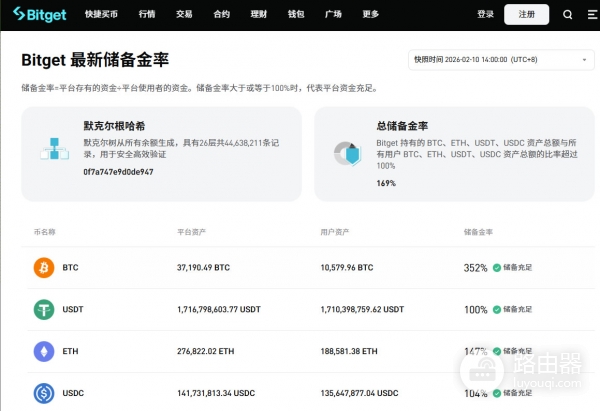Select the platform asset 141,731,813.34 USDC
Viewport: 600px width, 411px height.
coord(216,393)
